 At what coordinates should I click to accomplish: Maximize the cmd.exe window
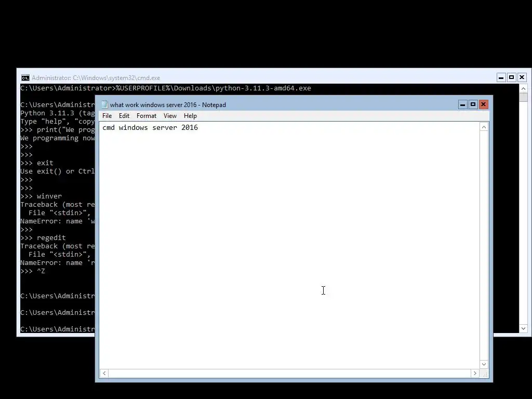(512, 78)
